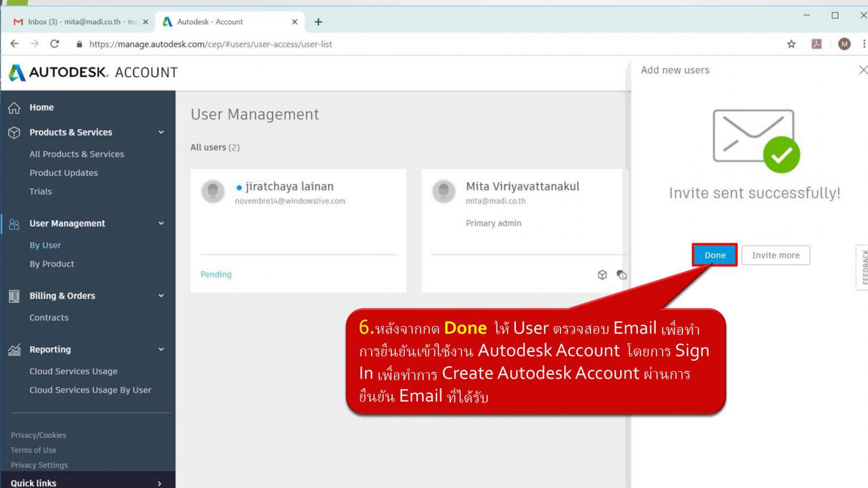Collapse the User Management section

161,224
